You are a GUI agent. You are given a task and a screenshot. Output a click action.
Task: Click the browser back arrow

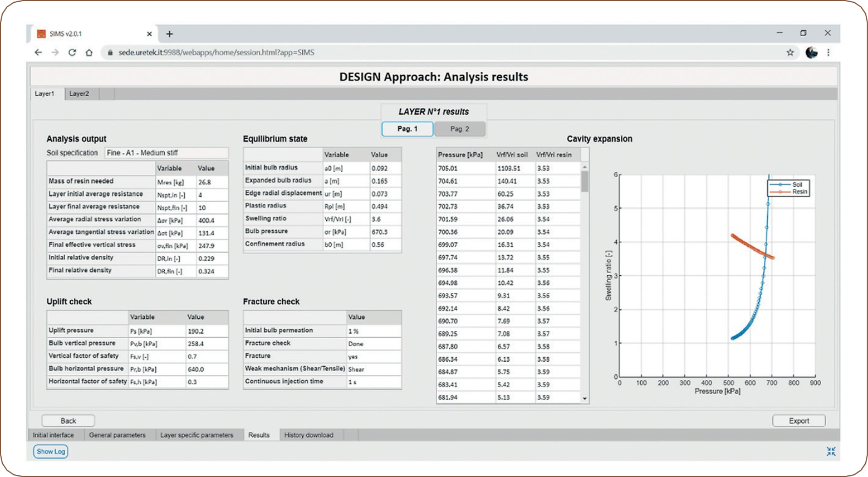(38, 52)
